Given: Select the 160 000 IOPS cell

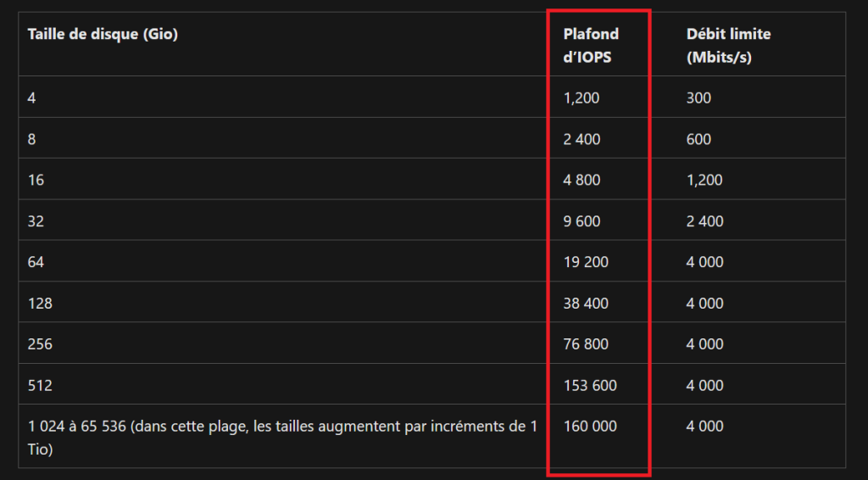Looking at the screenshot, I should tap(590, 427).
